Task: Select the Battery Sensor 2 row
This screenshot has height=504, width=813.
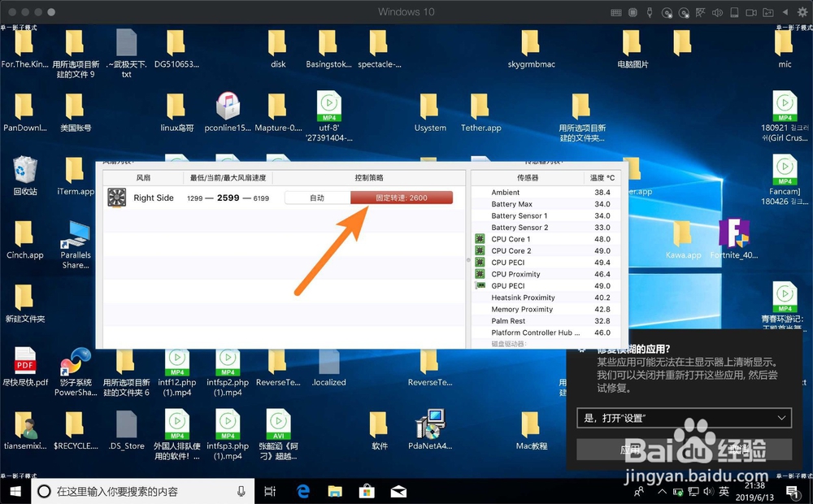Action: 546,228
